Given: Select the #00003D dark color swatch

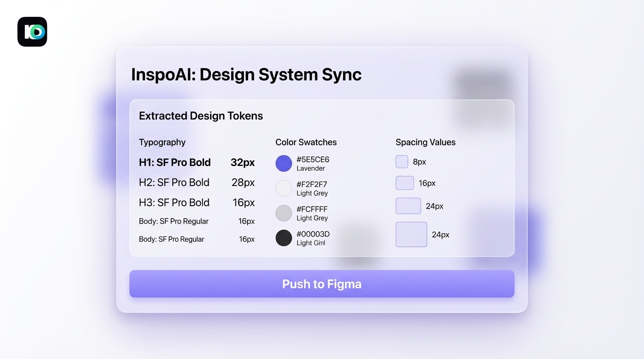Looking at the screenshot, I should [283, 237].
